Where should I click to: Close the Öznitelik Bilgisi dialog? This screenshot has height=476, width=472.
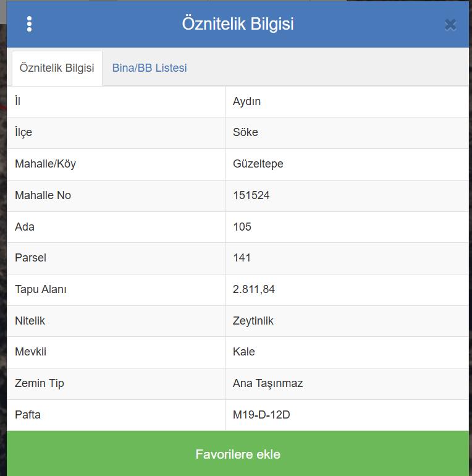450,25
